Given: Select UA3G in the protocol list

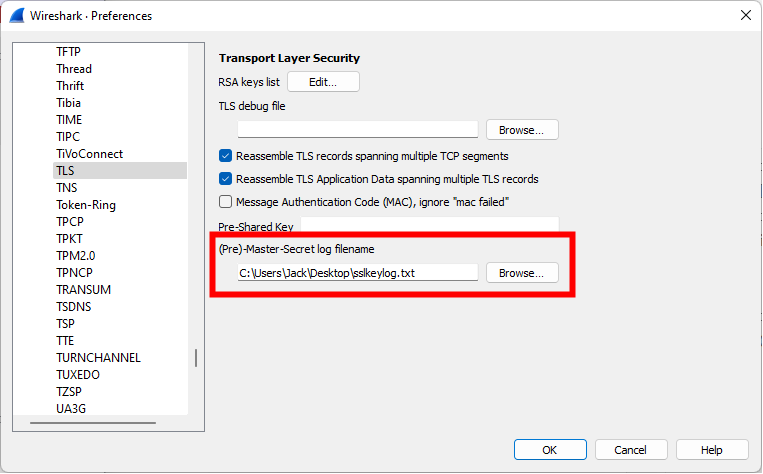Looking at the screenshot, I should [x=71, y=408].
